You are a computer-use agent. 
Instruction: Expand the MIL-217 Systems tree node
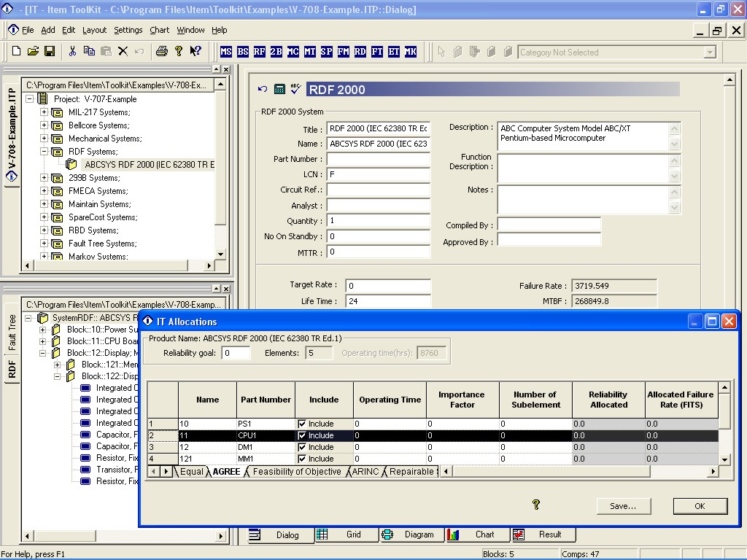(44, 112)
